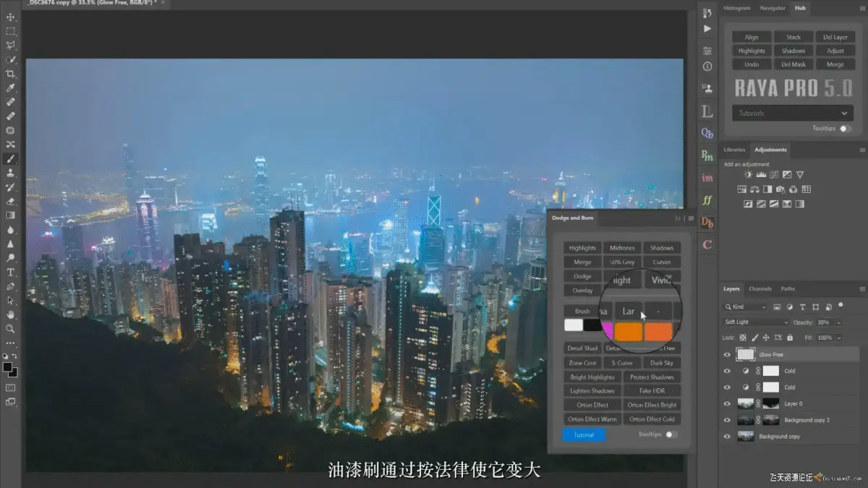Open the Pm precision masks panel icon
The width and height of the screenshot is (868, 488).
tap(707, 155)
